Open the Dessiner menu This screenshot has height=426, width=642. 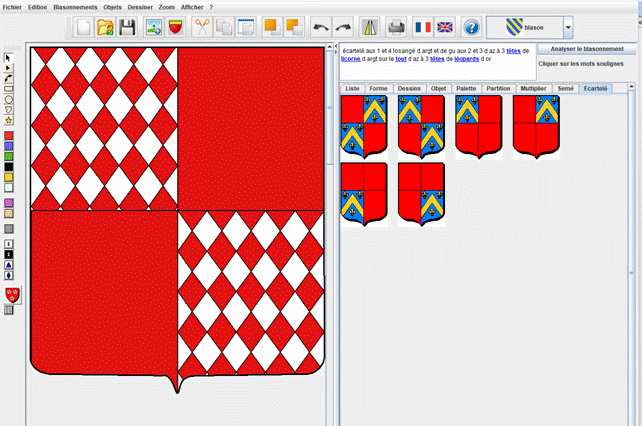(x=140, y=7)
